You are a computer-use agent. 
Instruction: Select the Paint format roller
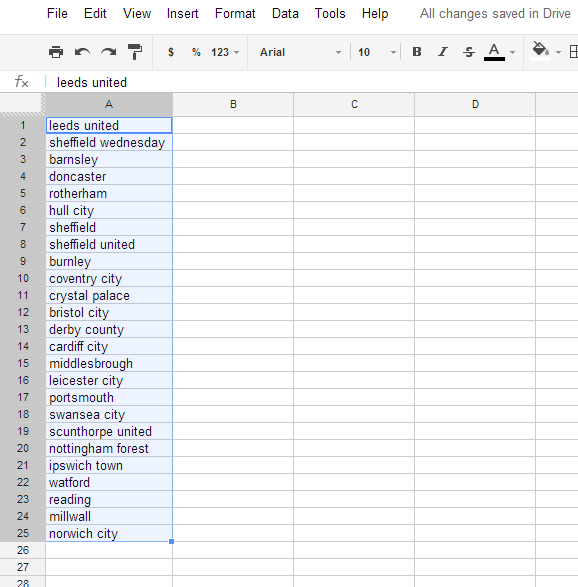tap(135, 52)
